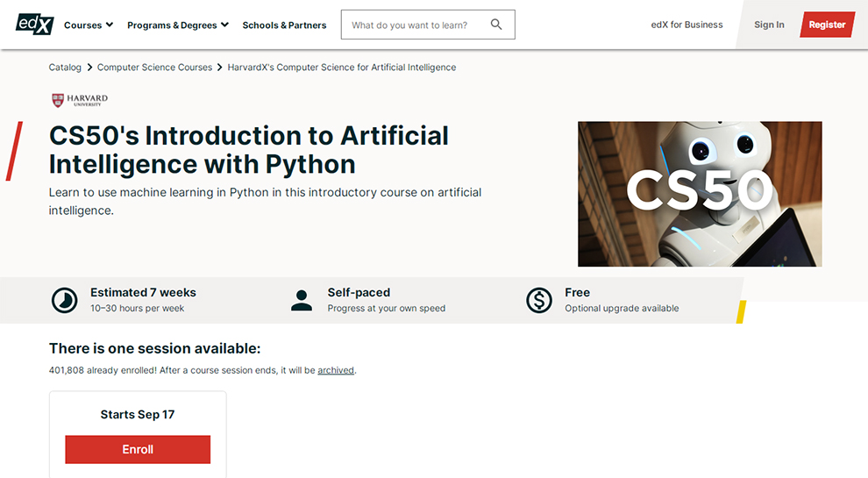Click the Enroll button
This screenshot has height=478, width=868.
tap(138, 449)
